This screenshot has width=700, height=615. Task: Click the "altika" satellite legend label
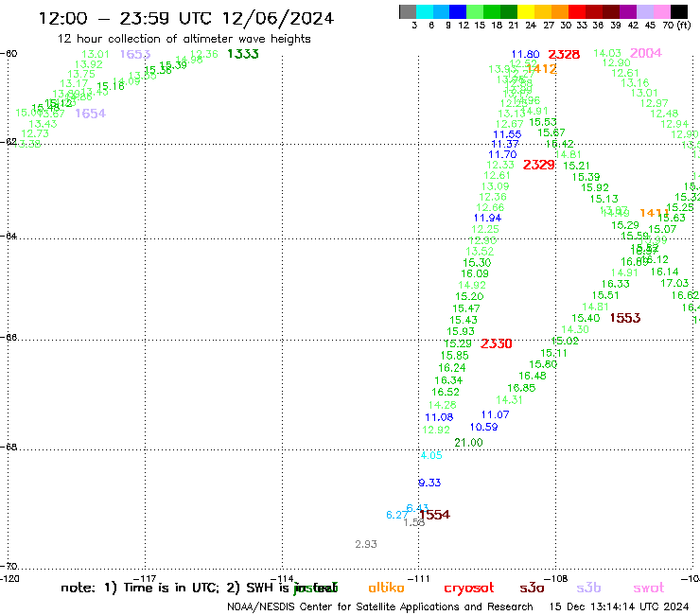coord(386,588)
